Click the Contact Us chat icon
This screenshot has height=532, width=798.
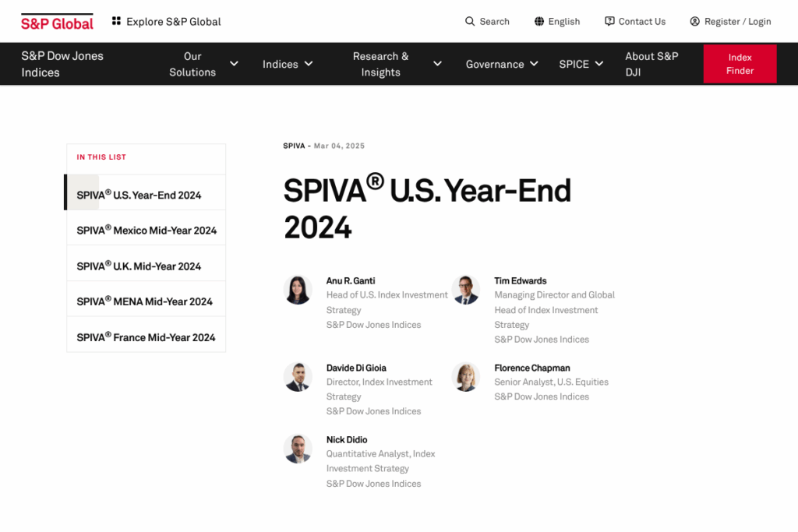click(609, 21)
